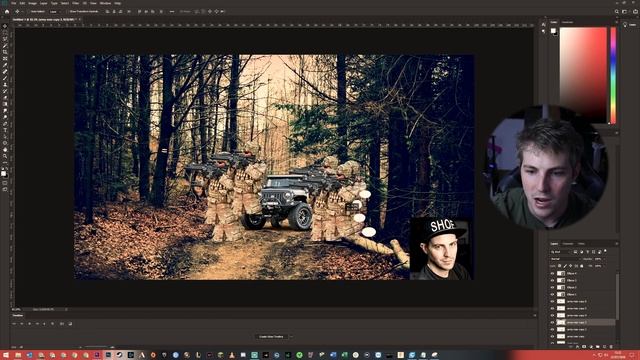
Task: Click the Layers panel scrollbar
Action: 618,297
